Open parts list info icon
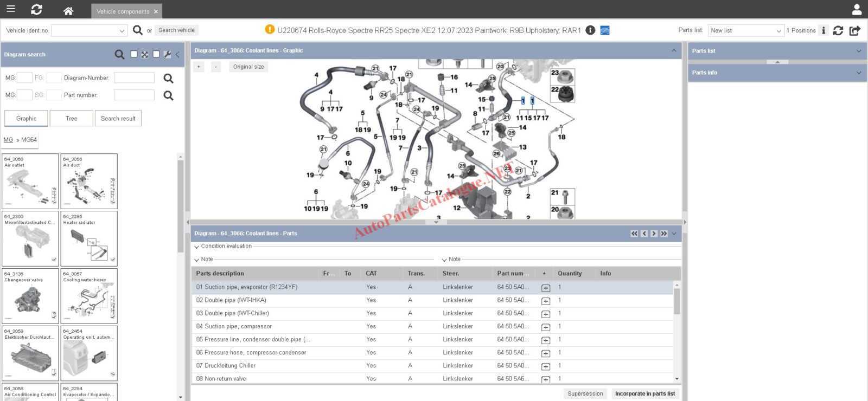The image size is (868, 401). pyautogui.click(x=824, y=30)
